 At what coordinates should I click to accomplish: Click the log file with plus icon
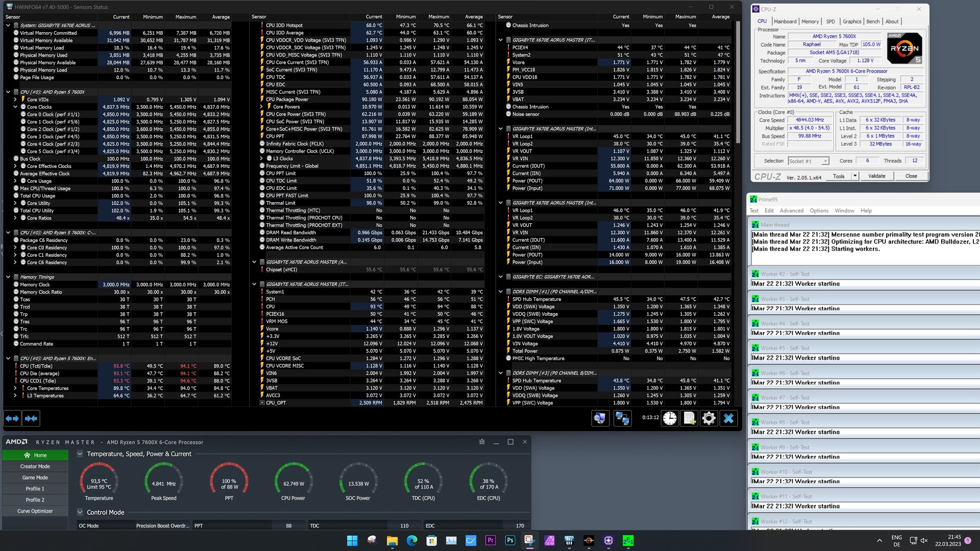689,418
